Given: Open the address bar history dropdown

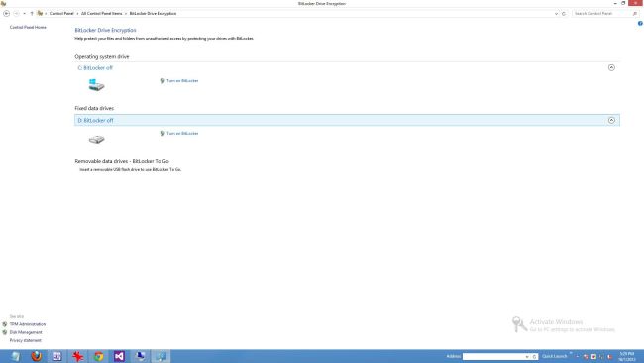Looking at the screenshot, I should click(556, 14).
